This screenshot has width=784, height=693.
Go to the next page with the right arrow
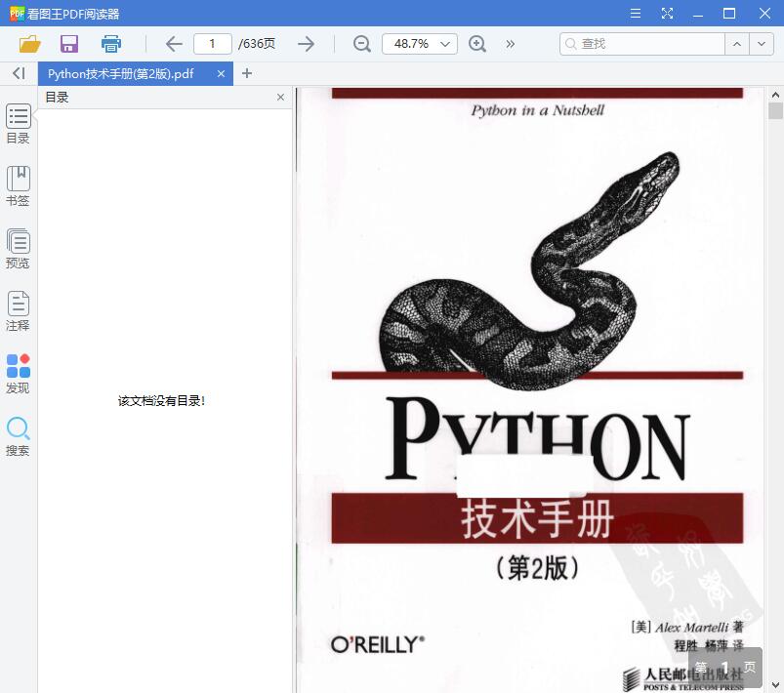pyautogui.click(x=306, y=44)
